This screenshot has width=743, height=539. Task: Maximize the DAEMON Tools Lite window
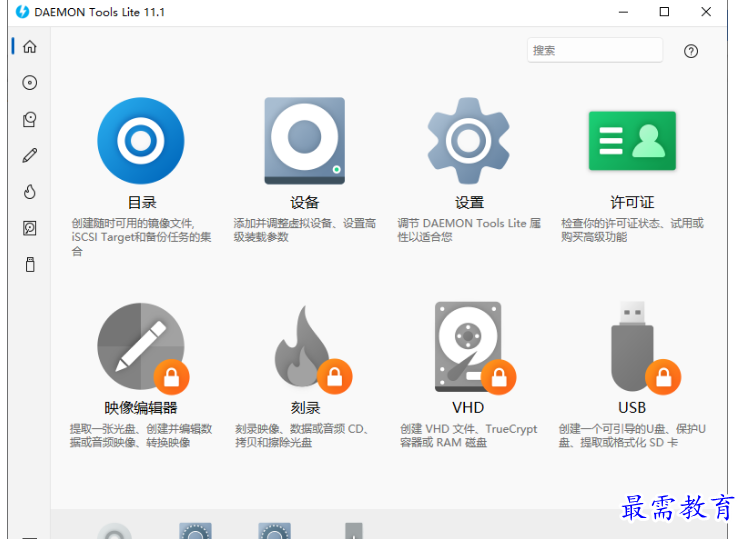[664, 12]
